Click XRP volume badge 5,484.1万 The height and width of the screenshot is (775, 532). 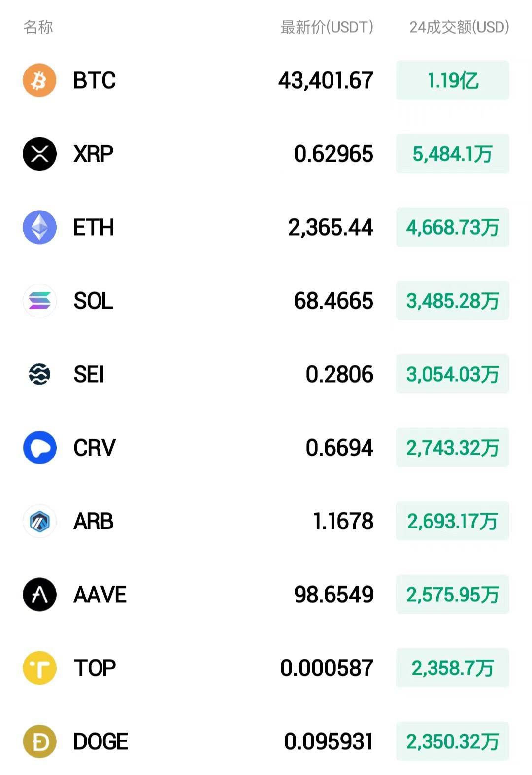pyautogui.click(x=452, y=154)
